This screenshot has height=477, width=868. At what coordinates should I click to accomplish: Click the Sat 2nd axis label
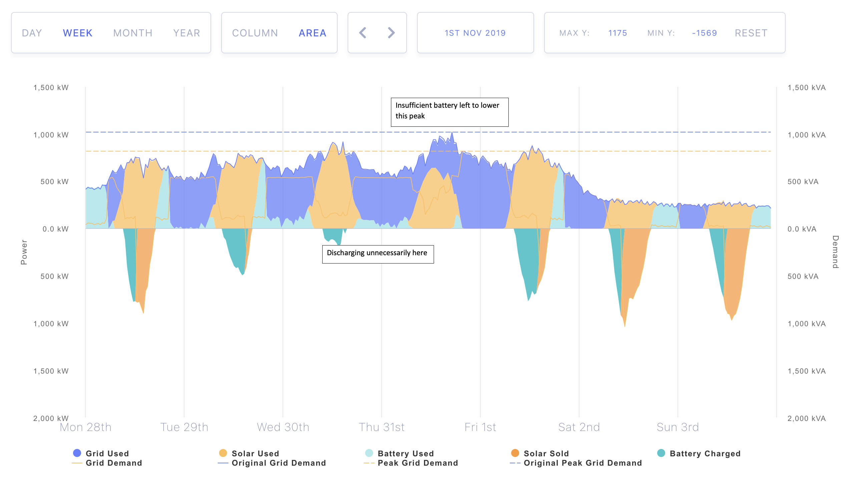(579, 427)
